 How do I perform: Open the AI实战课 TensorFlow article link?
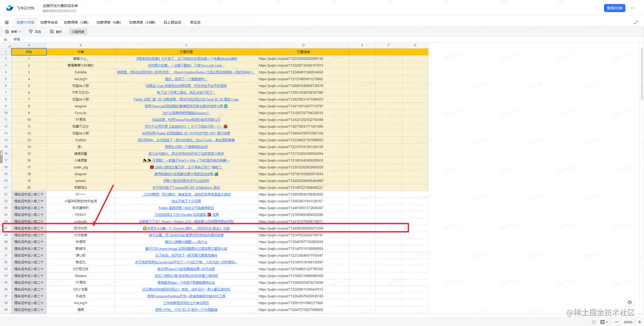tap(186, 120)
